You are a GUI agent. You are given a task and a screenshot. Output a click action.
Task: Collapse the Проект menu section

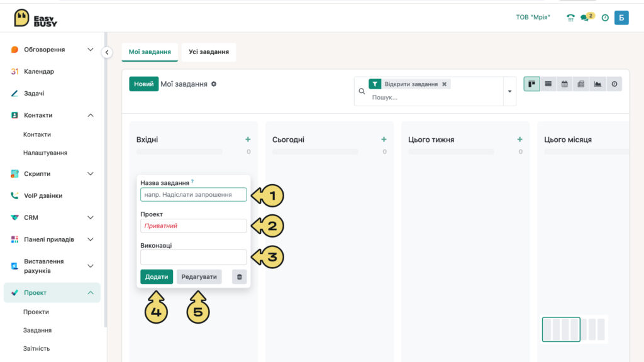[91, 293]
